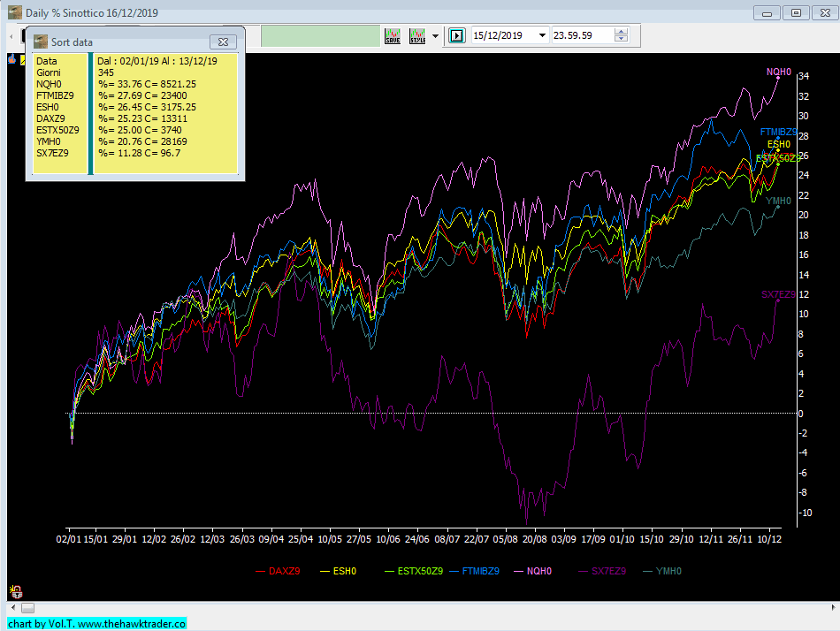Screen dimensions: 840x631
Task: Click the horizontal scrollbar thumb
Action: pyautogui.click(x=28, y=608)
